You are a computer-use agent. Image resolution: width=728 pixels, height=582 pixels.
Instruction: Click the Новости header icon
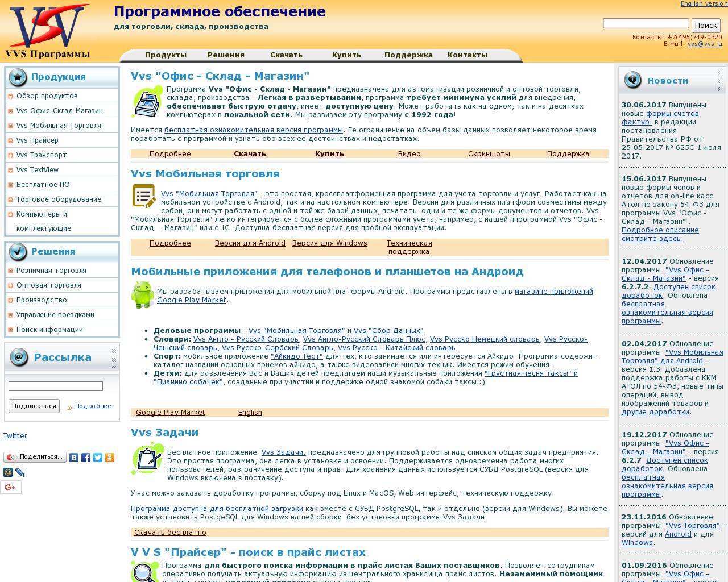tap(632, 81)
